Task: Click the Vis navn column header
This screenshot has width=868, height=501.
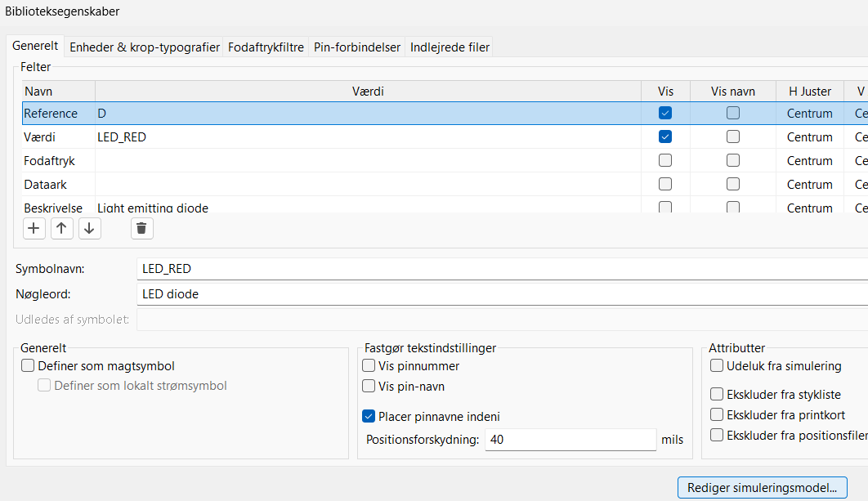Action: pos(733,92)
